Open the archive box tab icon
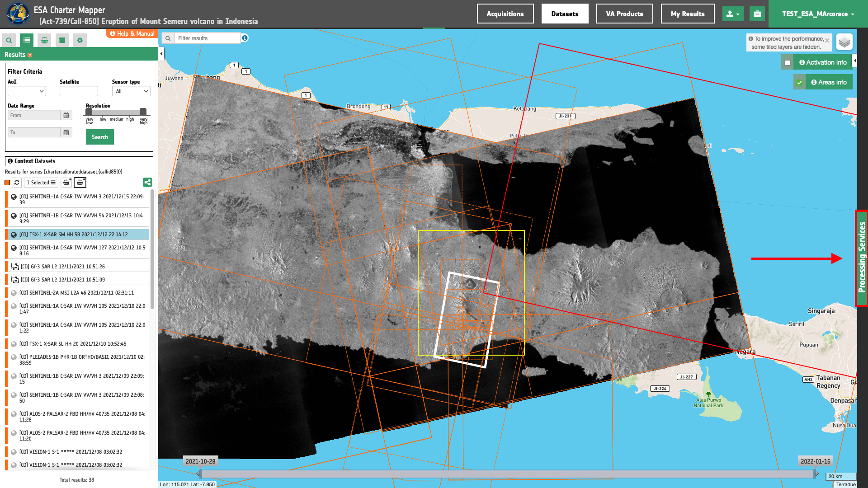The width and height of the screenshot is (868, 488). pyautogui.click(x=62, y=40)
